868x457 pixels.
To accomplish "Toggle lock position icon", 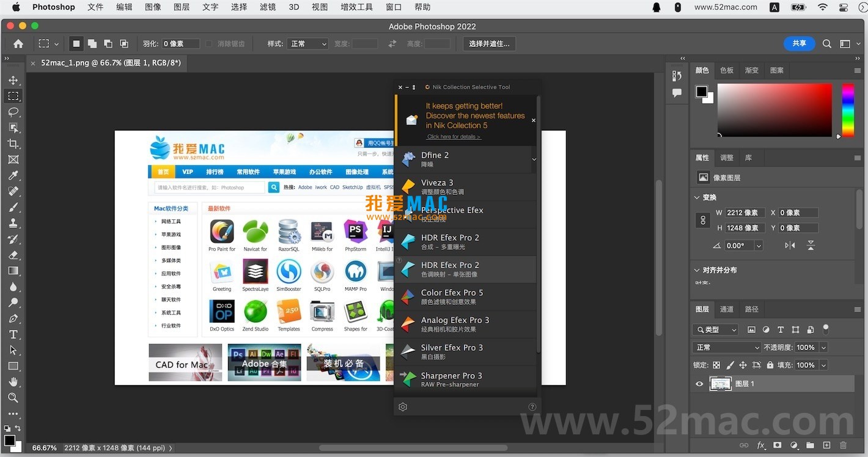I will (743, 365).
